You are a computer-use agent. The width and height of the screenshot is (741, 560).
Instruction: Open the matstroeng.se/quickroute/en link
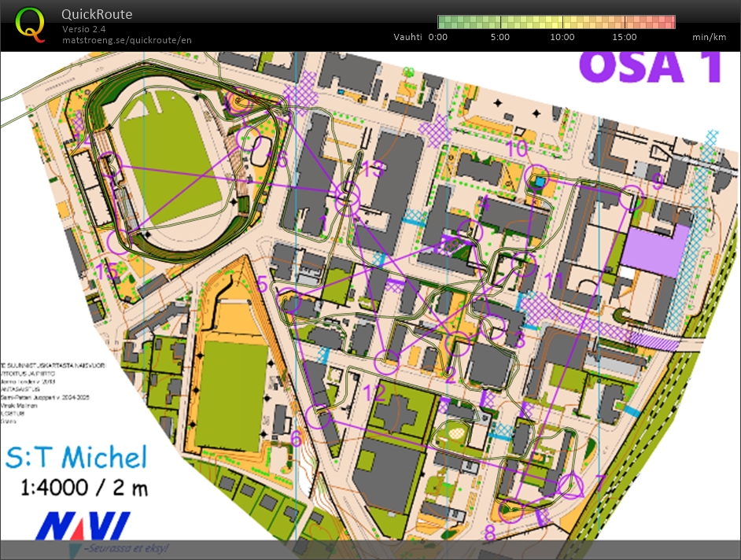[127, 40]
